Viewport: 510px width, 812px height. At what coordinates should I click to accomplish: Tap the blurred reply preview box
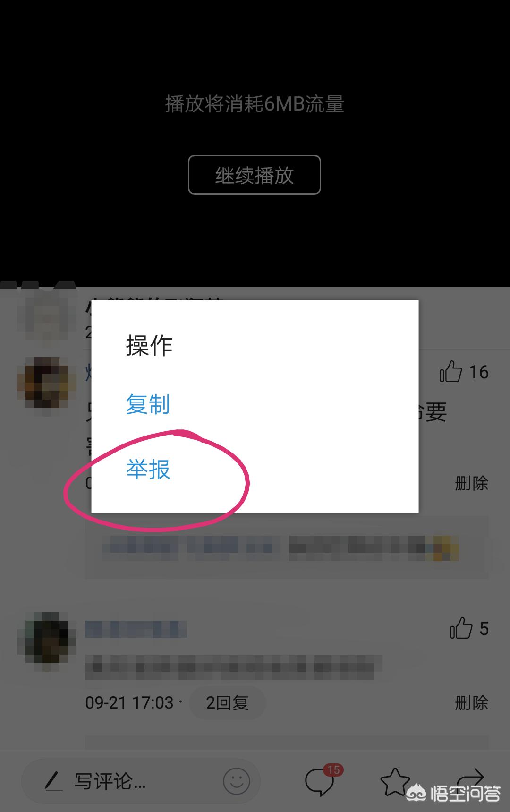tap(287, 549)
